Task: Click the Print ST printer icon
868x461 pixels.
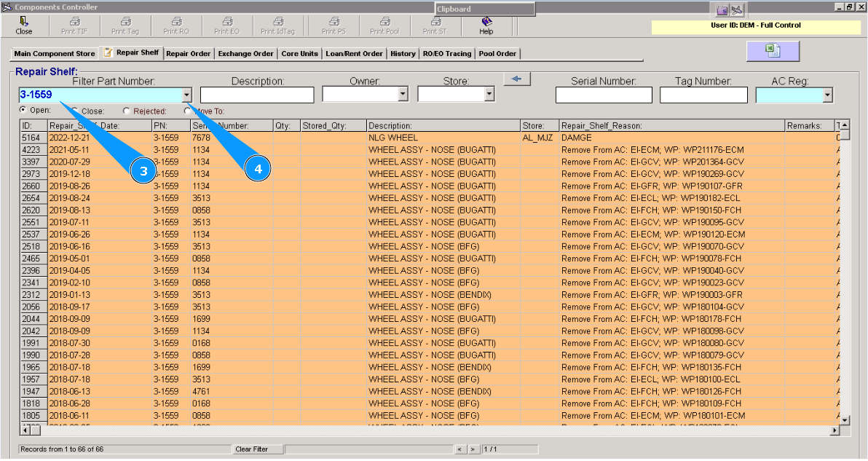Action: [435, 22]
